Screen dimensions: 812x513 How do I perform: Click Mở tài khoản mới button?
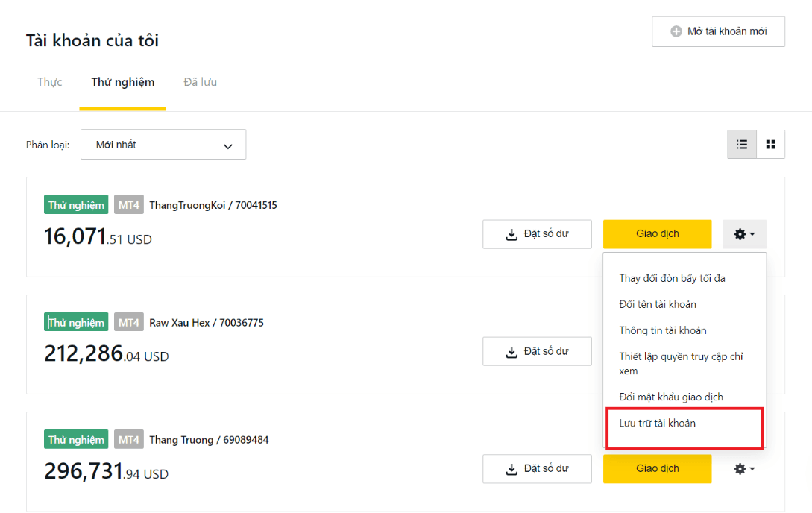[718, 31]
